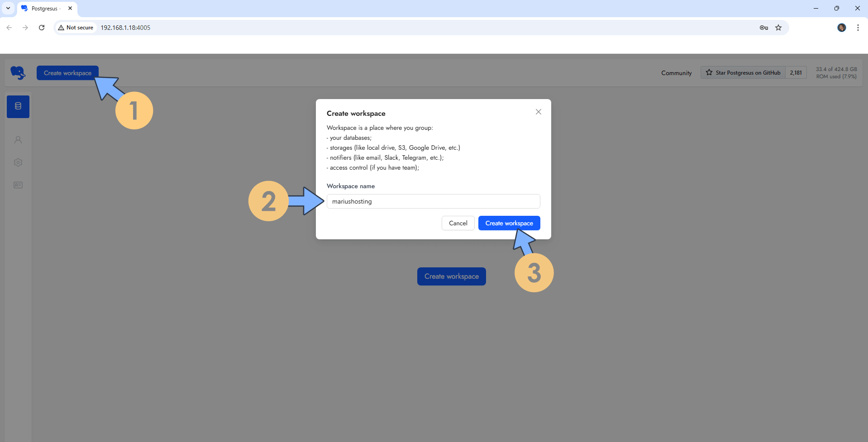
Task: Expand the tab search dropdown arrow
Action: click(x=8, y=8)
